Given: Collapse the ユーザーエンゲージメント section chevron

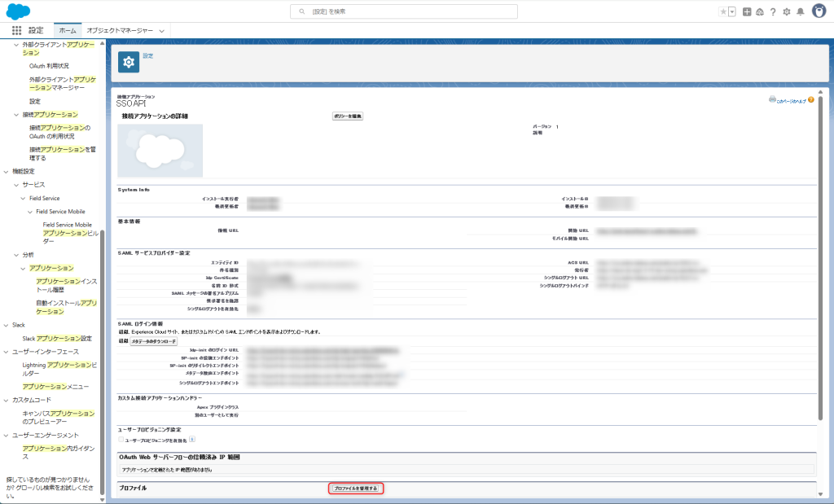Looking at the screenshot, I should [7, 435].
